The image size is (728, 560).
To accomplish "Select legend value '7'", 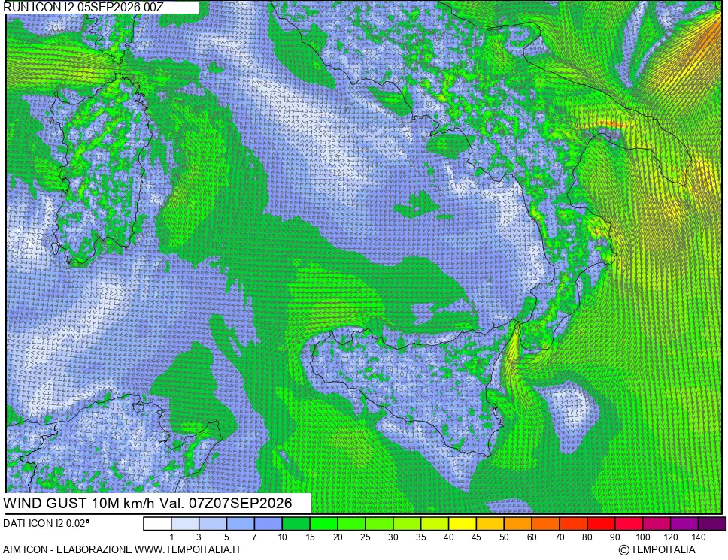I will [254, 537].
